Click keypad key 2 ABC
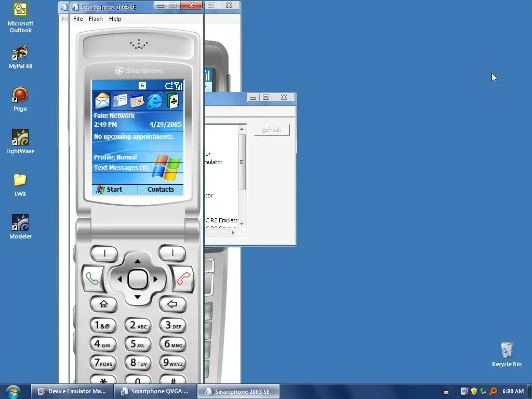Image resolution: width=532 pixels, height=399 pixels. [138, 325]
